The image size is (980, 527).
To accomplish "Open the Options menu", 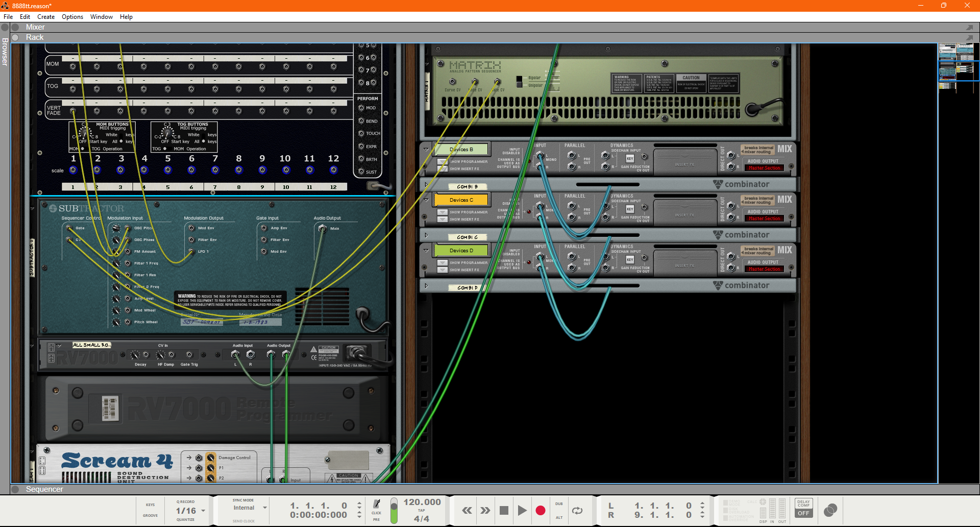I will click(x=72, y=17).
